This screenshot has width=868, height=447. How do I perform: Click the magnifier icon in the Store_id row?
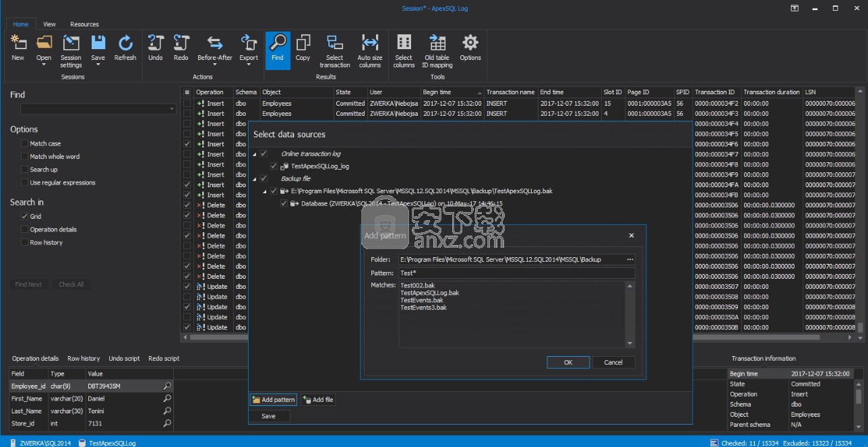coord(167,423)
